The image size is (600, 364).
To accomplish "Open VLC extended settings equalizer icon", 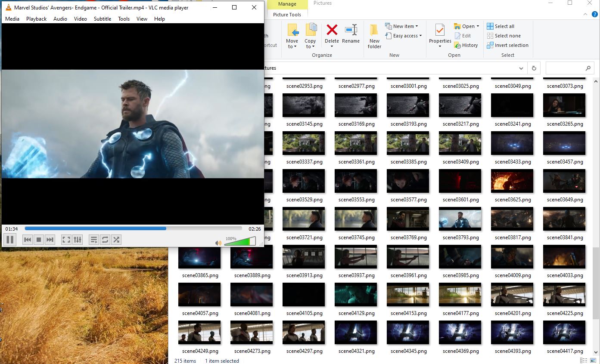I will point(78,240).
